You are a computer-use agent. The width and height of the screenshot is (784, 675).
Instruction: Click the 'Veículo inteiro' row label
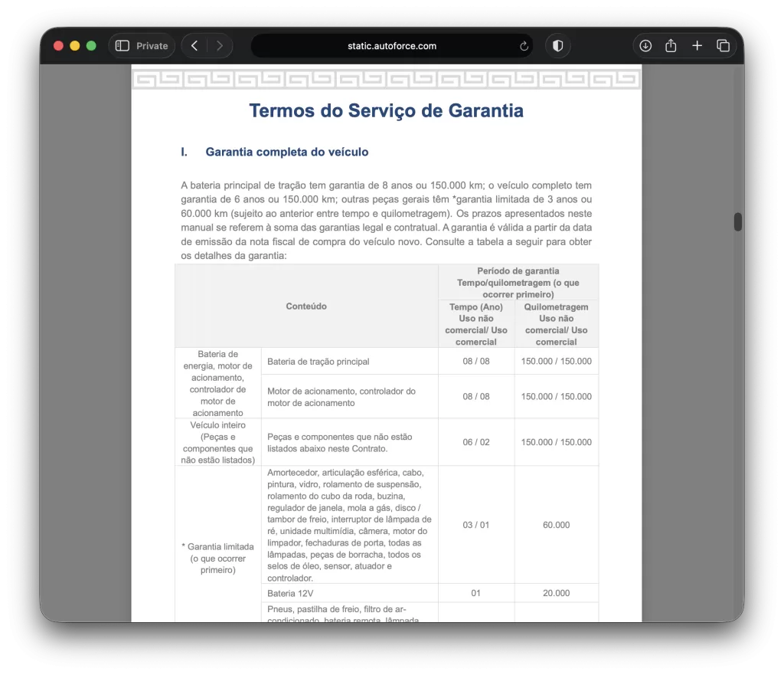[x=218, y=442]
